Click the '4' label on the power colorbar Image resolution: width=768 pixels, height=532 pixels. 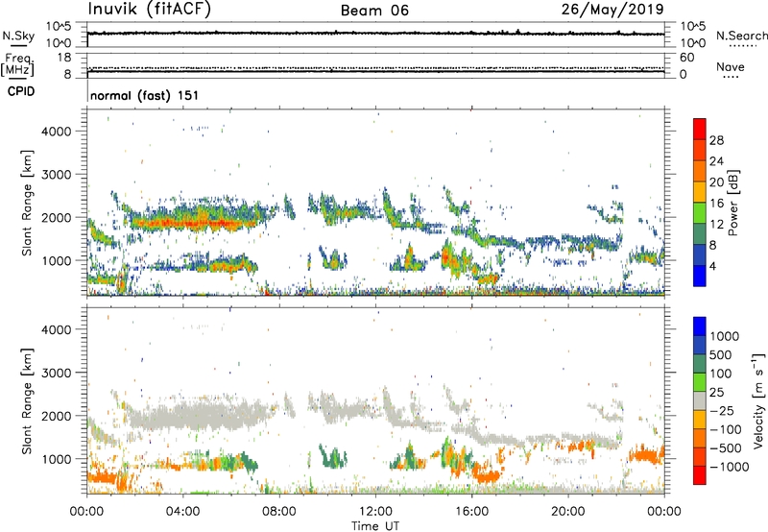[x=712, y=266]
